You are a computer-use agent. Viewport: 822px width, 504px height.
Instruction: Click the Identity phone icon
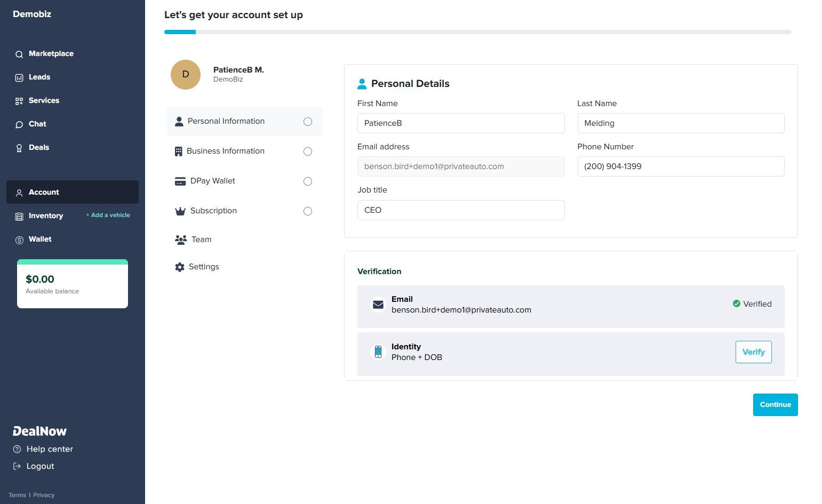[378, 352]
